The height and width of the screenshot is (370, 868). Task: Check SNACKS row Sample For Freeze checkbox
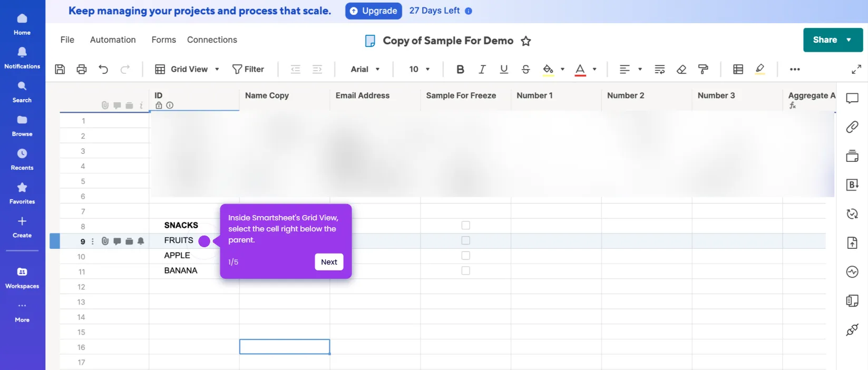tap(466, 225)
